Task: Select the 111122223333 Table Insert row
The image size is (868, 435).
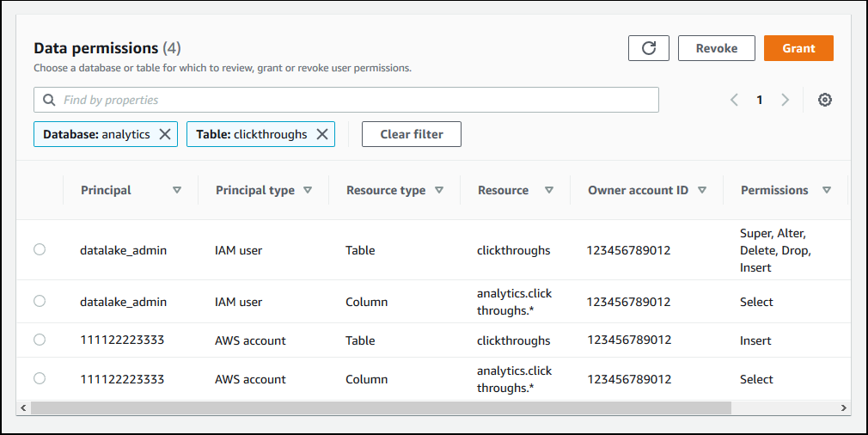Action: (x=40, y=340)
